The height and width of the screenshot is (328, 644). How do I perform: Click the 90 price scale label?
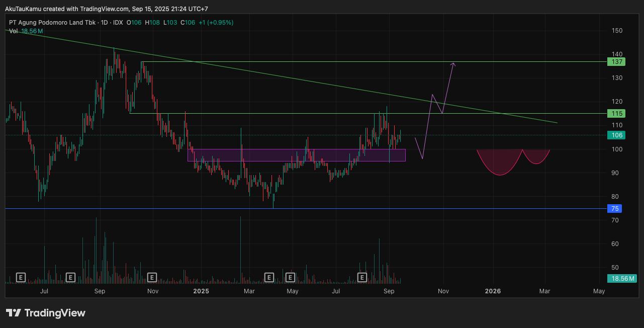pos(616,173)
